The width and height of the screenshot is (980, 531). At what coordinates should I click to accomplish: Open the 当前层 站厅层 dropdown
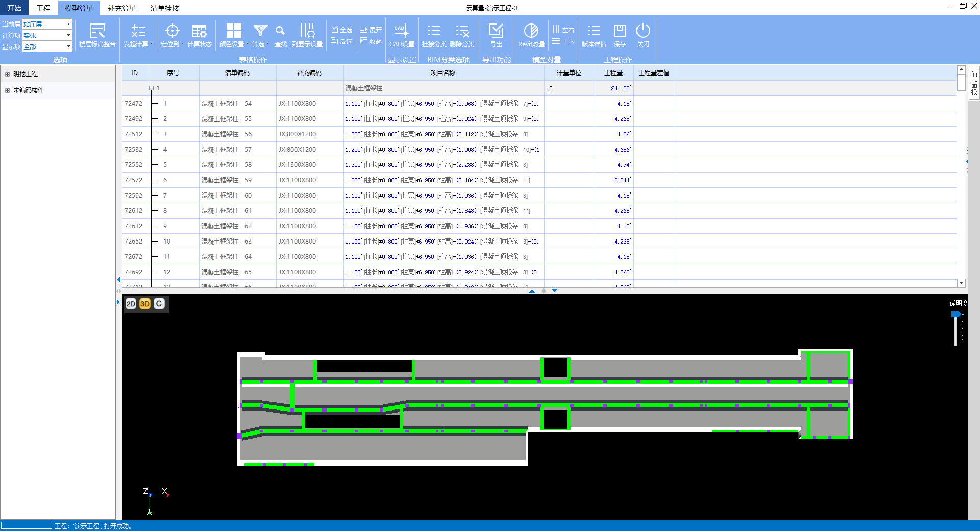point(68,24)
